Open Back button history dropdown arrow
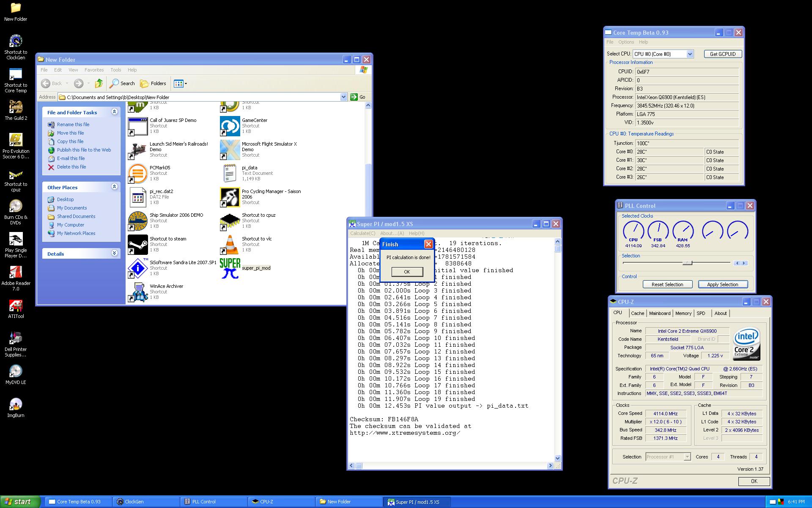 (67, 83)
